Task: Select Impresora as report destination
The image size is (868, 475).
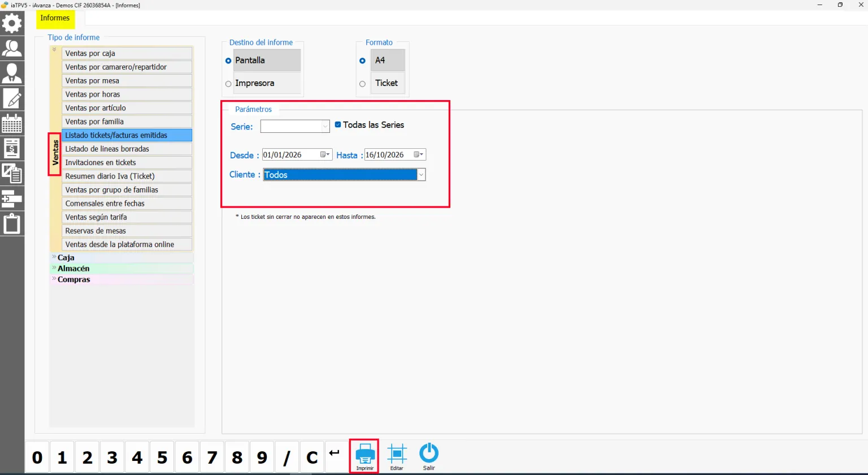Action: tap(228, 84)
